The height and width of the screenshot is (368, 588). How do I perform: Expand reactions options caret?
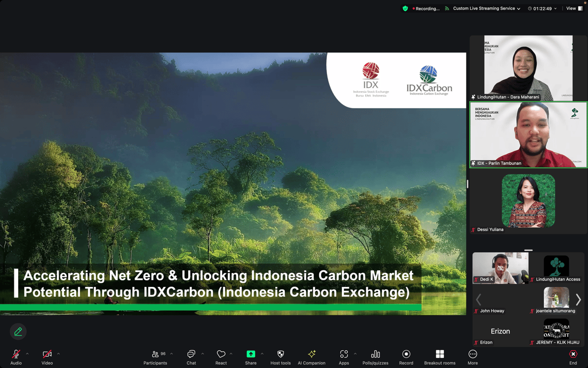[x=231, y=354]
